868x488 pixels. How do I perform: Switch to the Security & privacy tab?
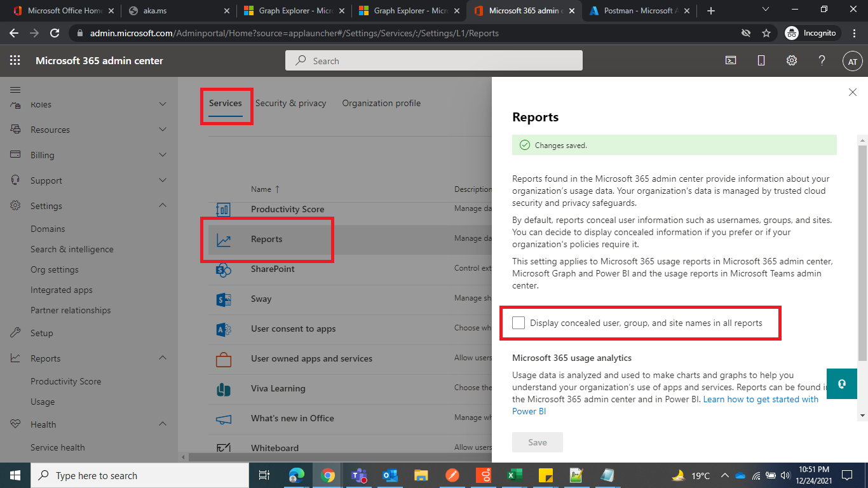coord(291,103)
